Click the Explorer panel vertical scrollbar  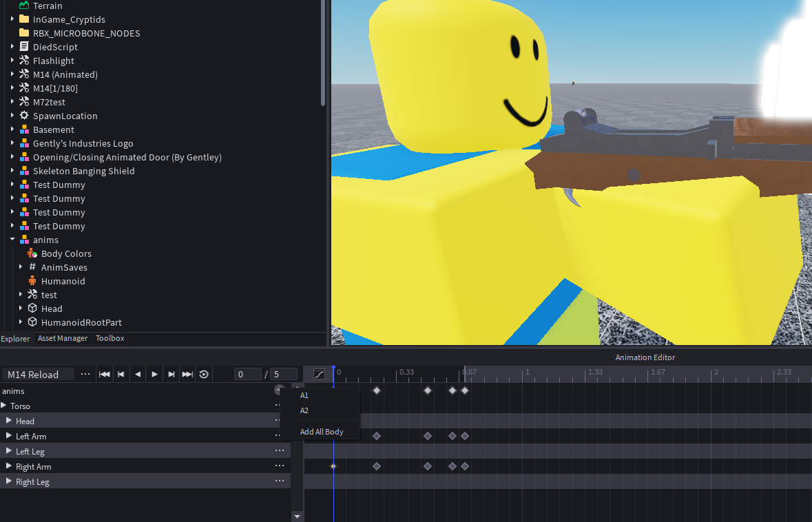coord(323,53)
